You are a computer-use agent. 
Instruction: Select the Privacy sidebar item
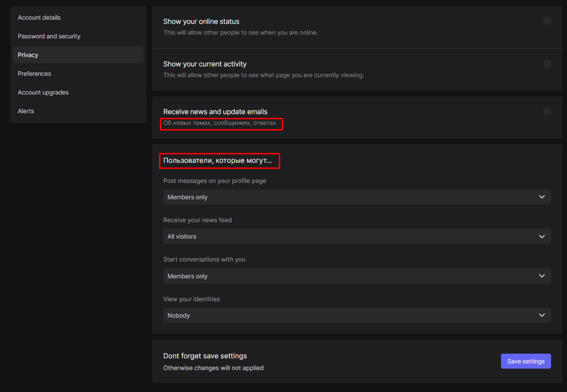coord(28,55)
